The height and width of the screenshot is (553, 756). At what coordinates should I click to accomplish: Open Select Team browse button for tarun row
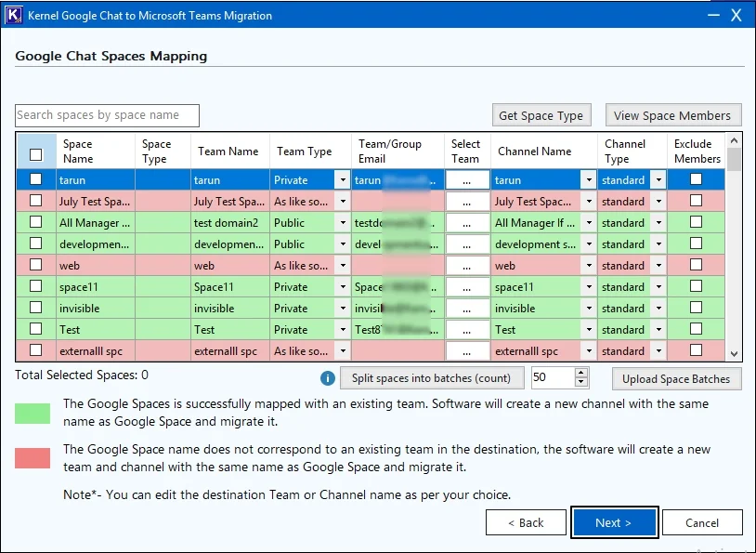point(467,180)
